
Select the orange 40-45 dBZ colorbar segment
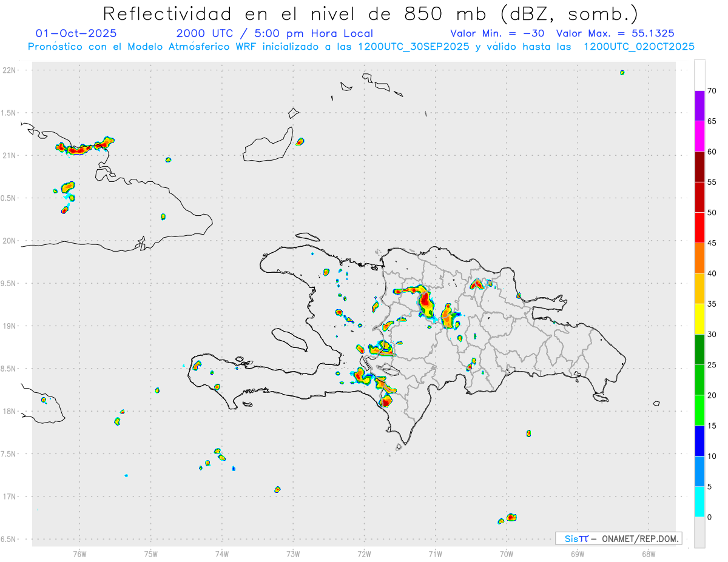tap(699, 258)
